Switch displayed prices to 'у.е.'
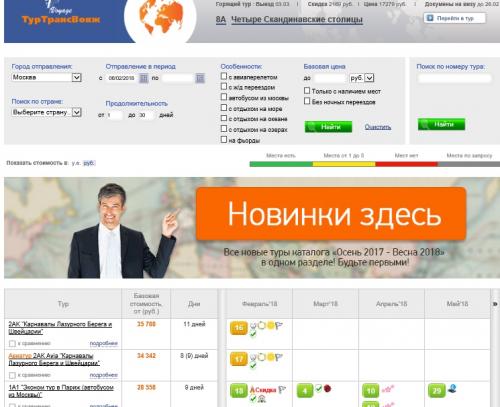The height and width of the screenshot is (407, 500). pyautogui.click(x=76, y=163)
